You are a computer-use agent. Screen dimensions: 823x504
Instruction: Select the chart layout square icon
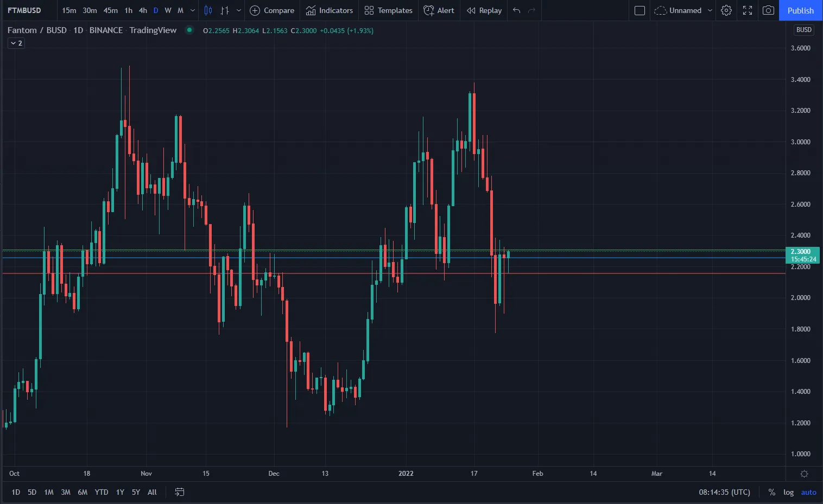[x=640, y=10]
